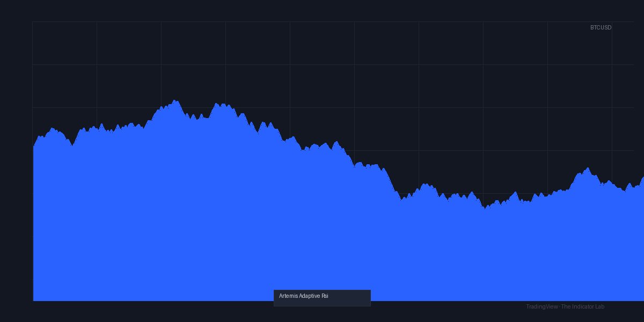This screenshot has height=322, width=644.
Task: Click the early dip after the first small peak
Action: tap(72, 145)
